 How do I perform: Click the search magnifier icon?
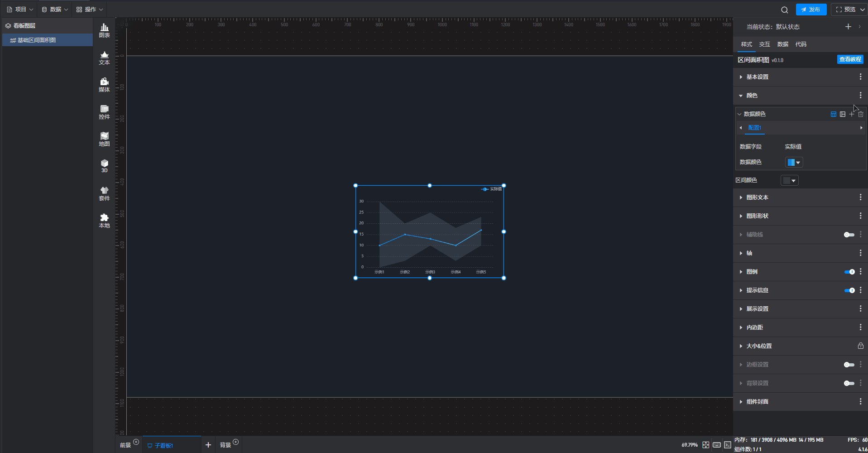(785, 10)
